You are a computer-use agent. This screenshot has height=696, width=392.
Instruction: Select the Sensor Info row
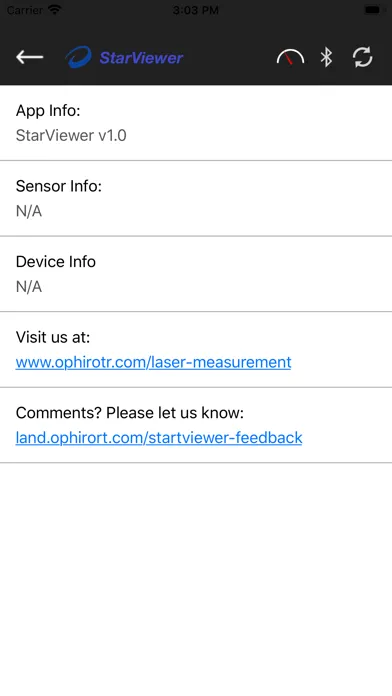pos(196,198)
